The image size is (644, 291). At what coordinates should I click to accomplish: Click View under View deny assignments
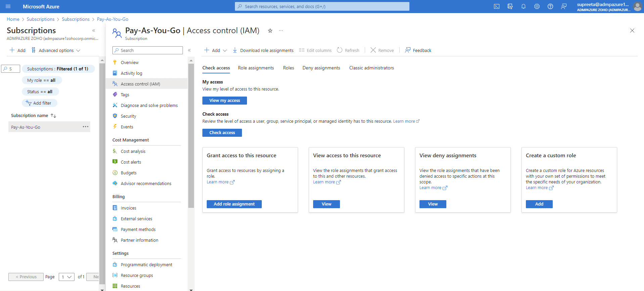click(433, 204)
